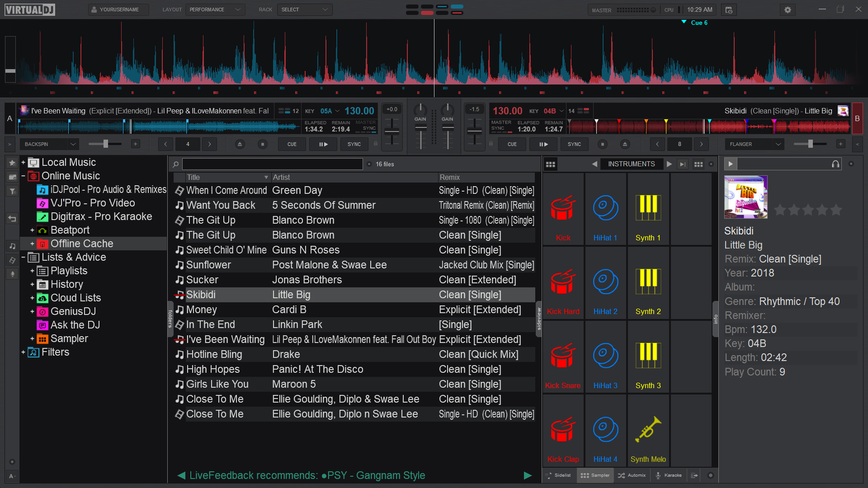
Task: Open the settings gear icon
Action: pos(788,9)
